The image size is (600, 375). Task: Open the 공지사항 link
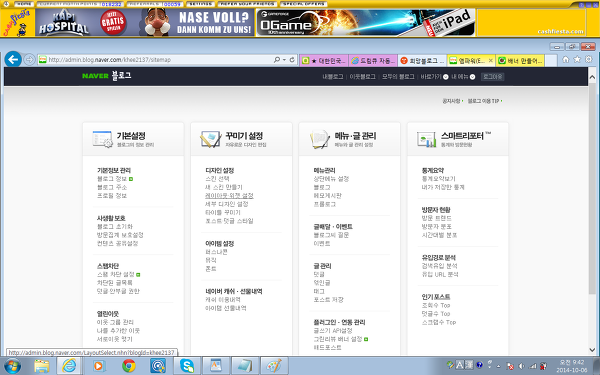(x=452, y=101)
